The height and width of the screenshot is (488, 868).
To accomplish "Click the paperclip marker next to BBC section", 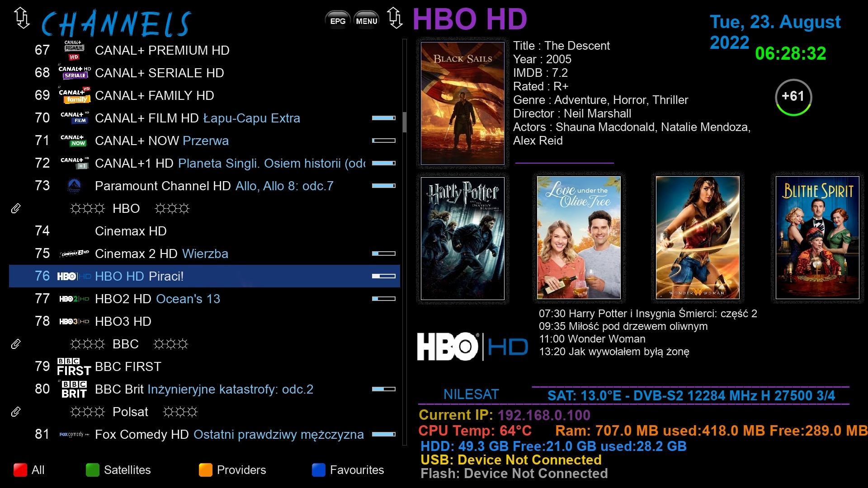I will coord(16,344).
